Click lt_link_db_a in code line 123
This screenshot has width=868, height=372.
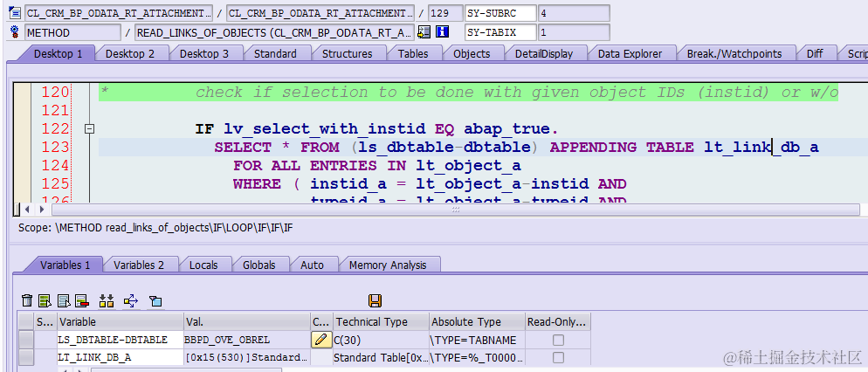pos(761,148)
